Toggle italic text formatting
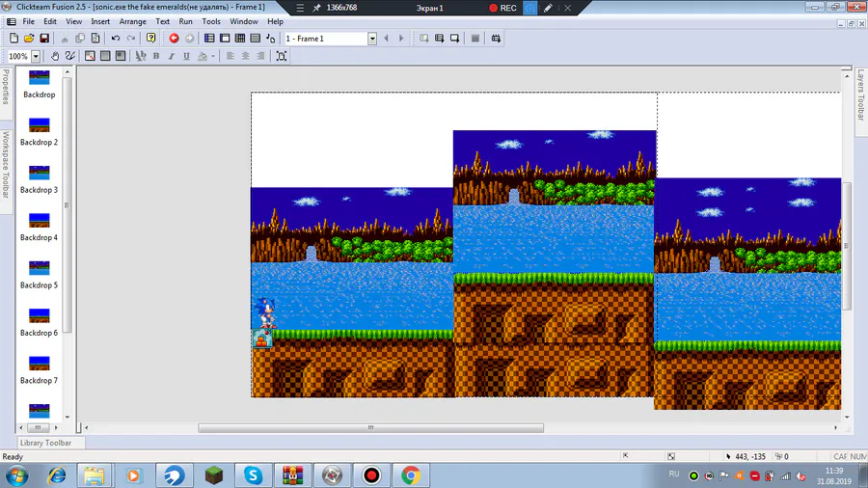868x488 pixels. point(171,56)
